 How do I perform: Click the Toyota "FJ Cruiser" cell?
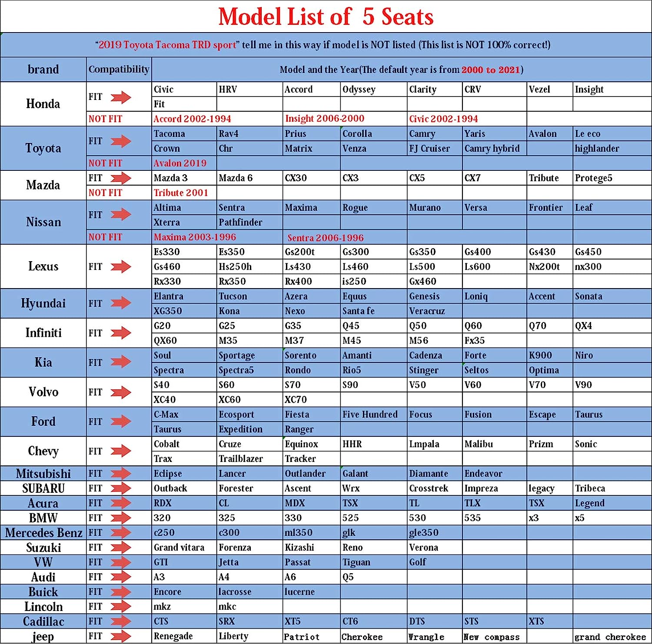point(429,149)
